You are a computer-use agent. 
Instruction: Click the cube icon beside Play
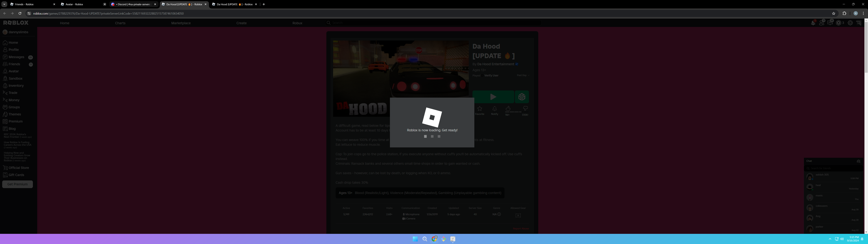[522, 97]
